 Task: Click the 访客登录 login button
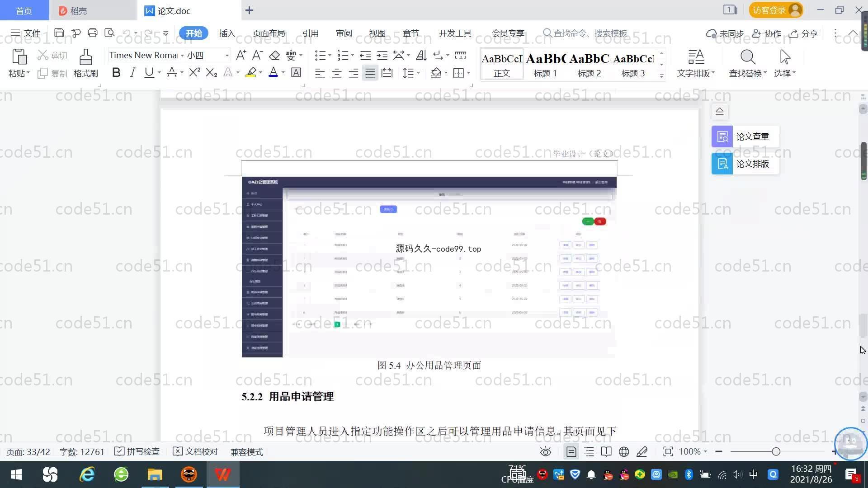[x=776, y=10]
